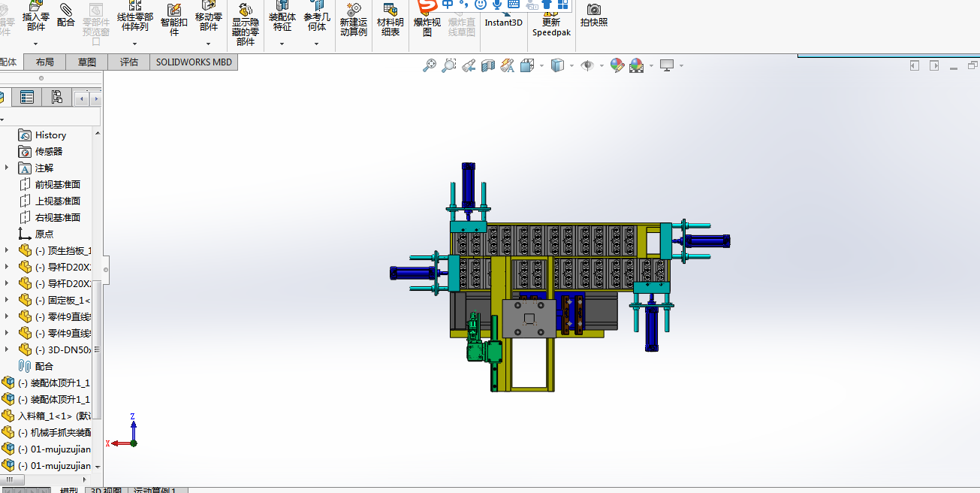Expand the 固定板_1 component node

point(8,301)
